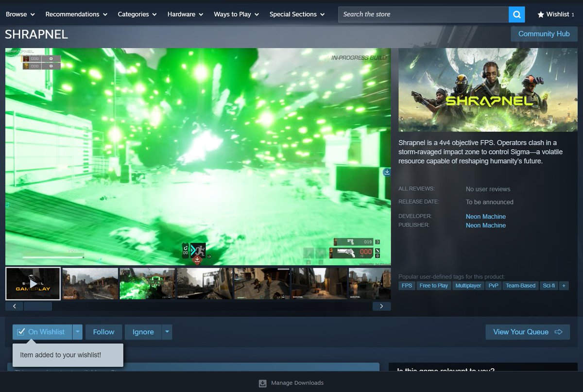
Task: Open the Ignore options dropdown arrow
Action: (167, 332)
